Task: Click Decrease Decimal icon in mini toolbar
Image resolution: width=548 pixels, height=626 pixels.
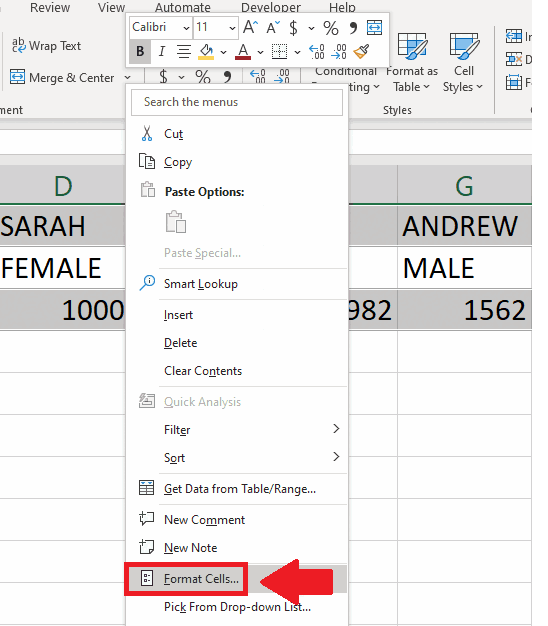Action: [338, 52]
